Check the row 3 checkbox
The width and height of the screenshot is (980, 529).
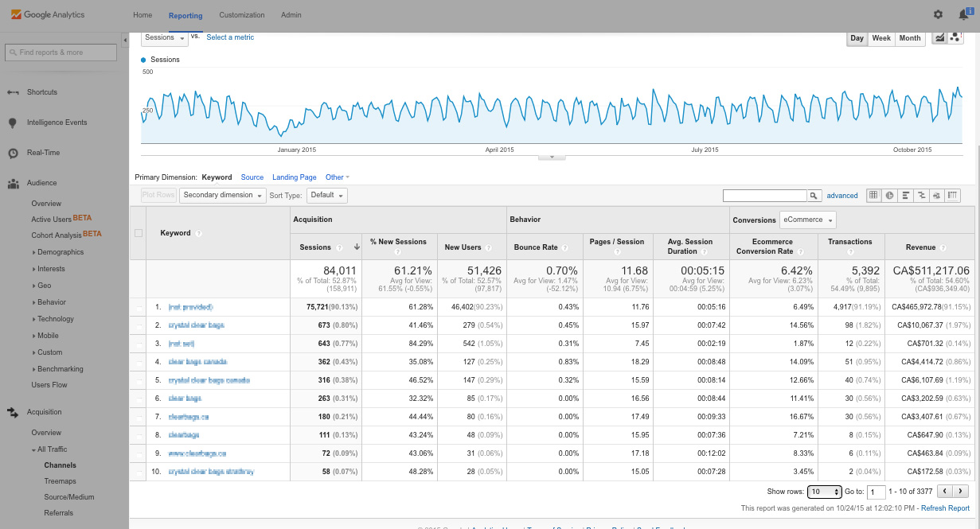tap(139, 344)
